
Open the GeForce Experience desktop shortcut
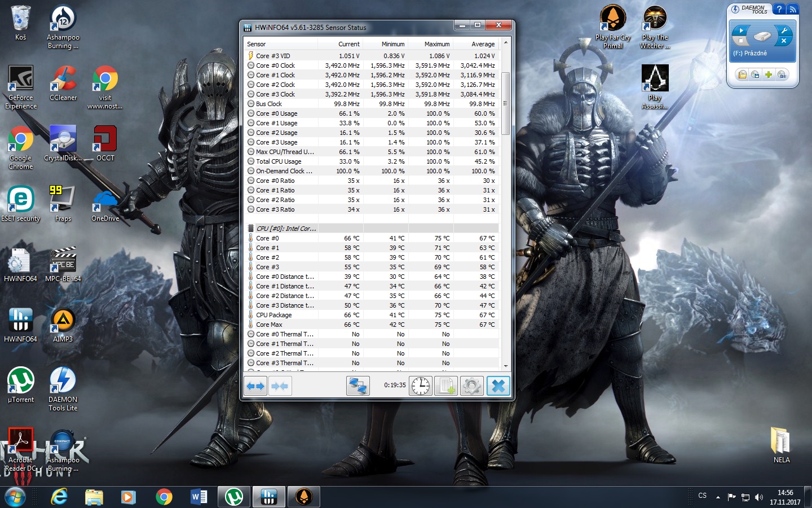coord(21,87)
